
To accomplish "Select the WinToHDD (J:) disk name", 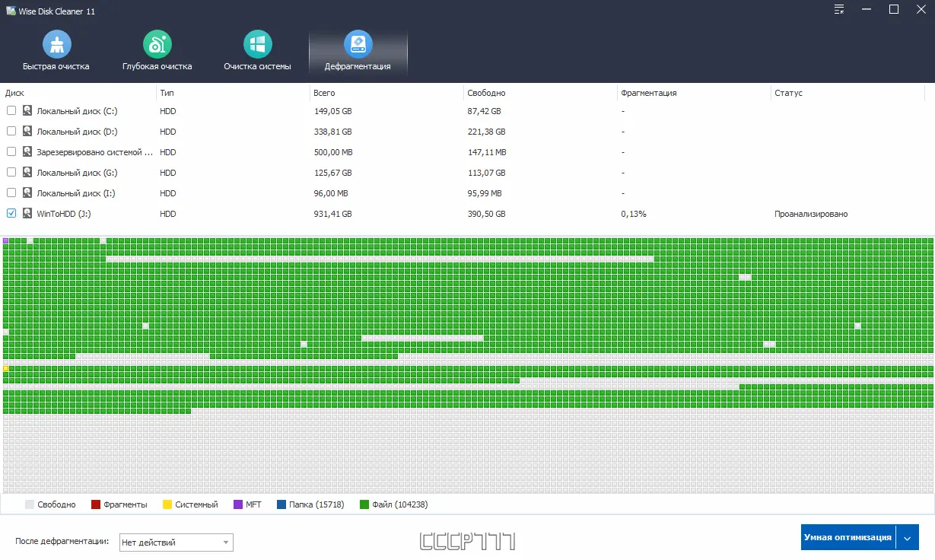I will click(64, 214).
